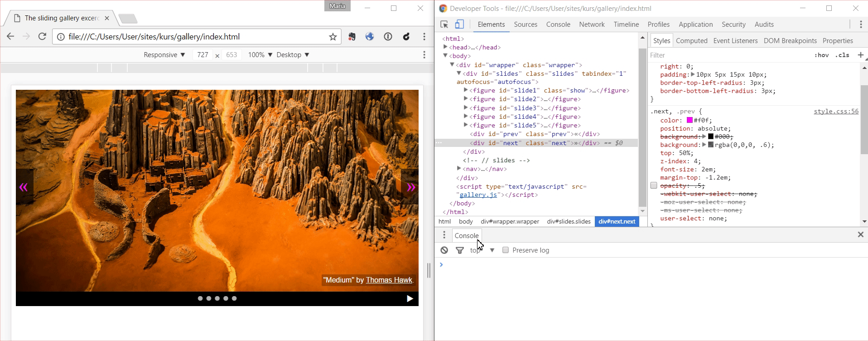Open the Responsive device dropdown
The image size is (868, 341).
164,55
